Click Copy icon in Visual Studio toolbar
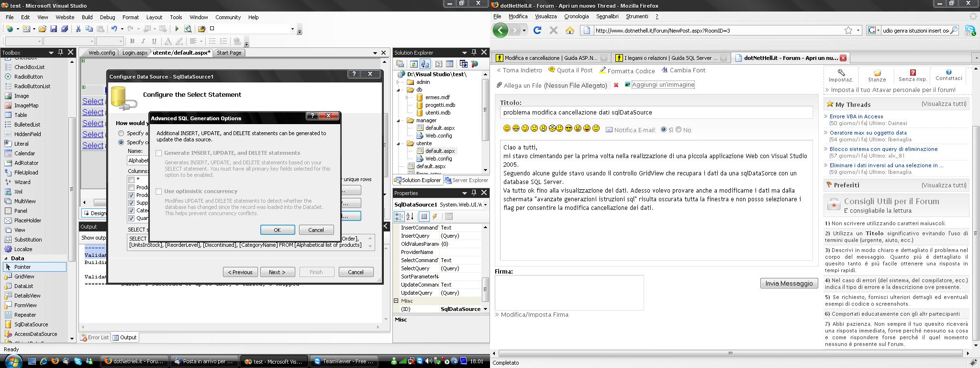980x368 pixels. (x=89, y=29)
